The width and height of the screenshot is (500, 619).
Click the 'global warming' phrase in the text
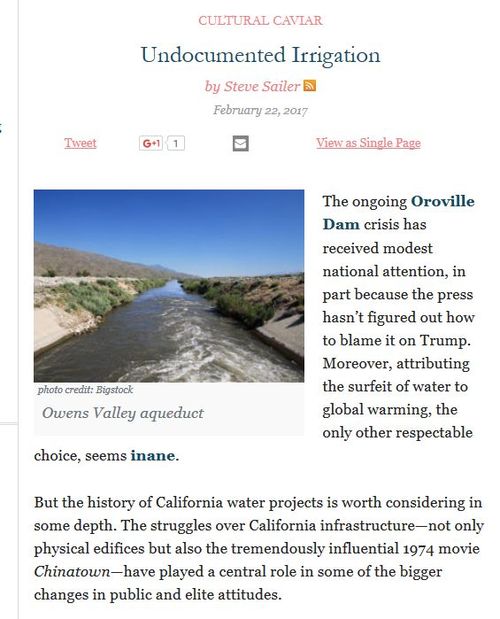(x=377, y=410)
